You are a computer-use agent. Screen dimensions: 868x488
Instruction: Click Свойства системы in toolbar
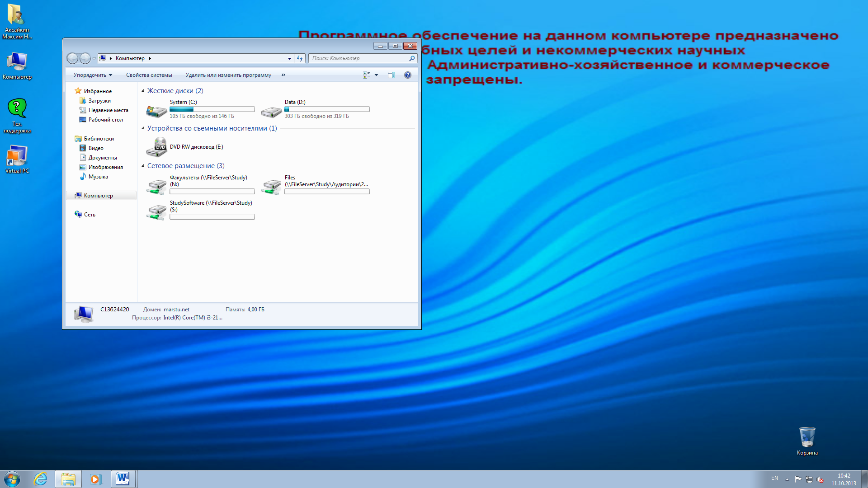pyautogui.click(x=149, y=75)
